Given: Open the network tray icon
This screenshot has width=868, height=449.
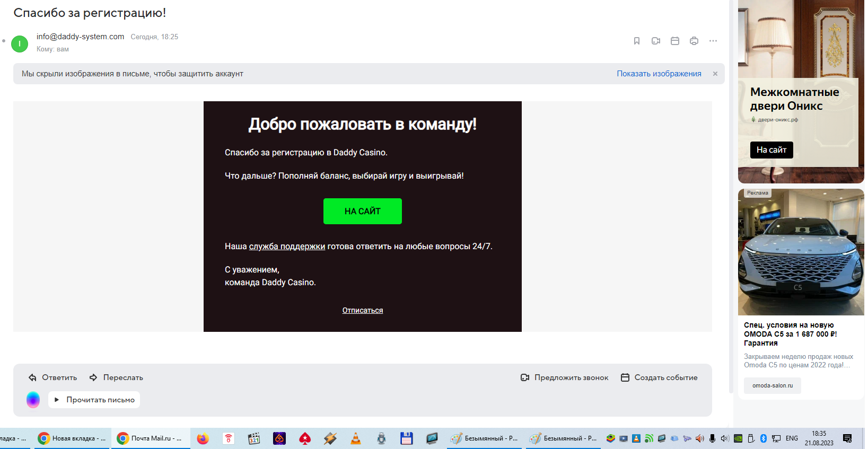Looking at the screenshot, I should point(776,438).
